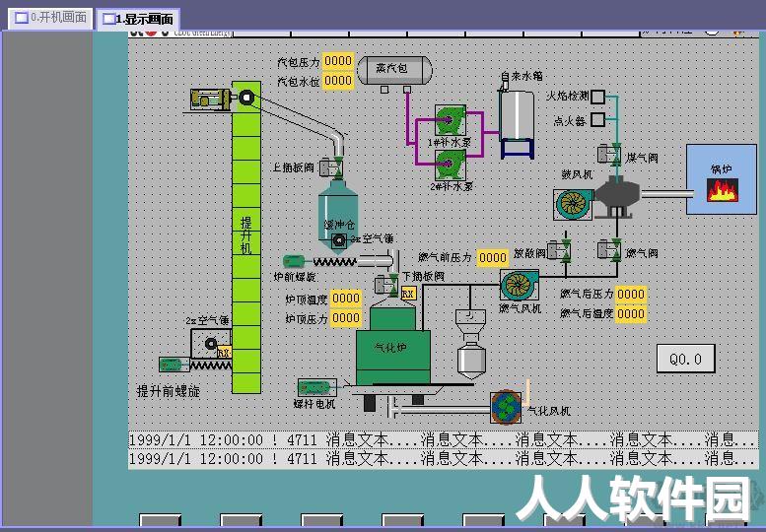The image size is (766, 532).
Task: Click the 鼓风机 blower icon
Action: (x=573, y=204)
